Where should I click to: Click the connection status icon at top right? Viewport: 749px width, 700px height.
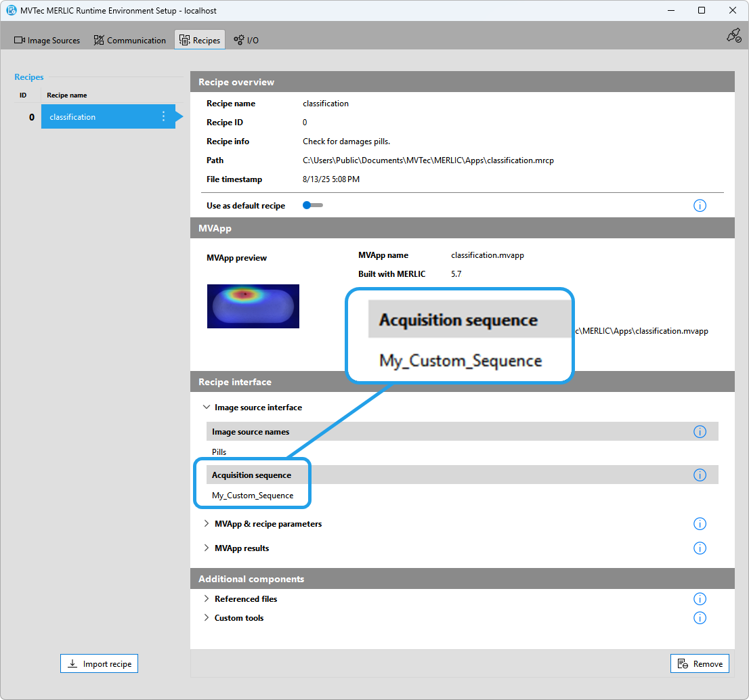pyautogui.click(x=733, y=36)
